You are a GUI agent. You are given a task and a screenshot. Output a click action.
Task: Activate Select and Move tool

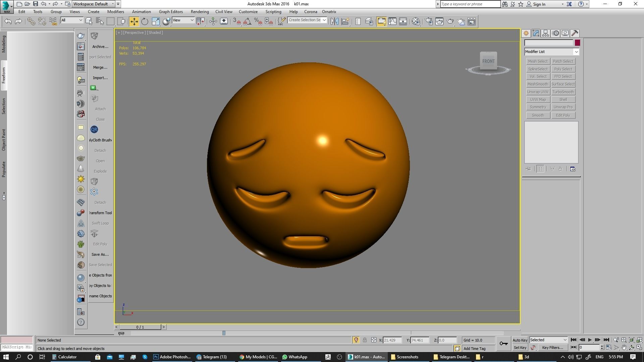tap(134, 21)
